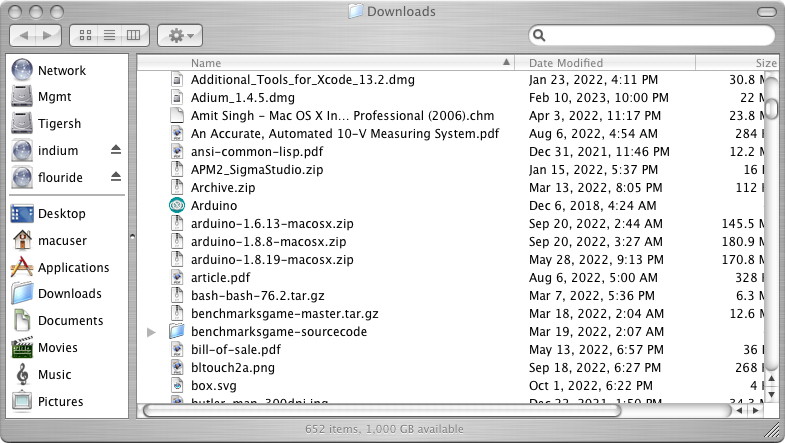This screenshot has height=443, width=785.
Task: Switch to column view
Action: (x=134, y=36)
